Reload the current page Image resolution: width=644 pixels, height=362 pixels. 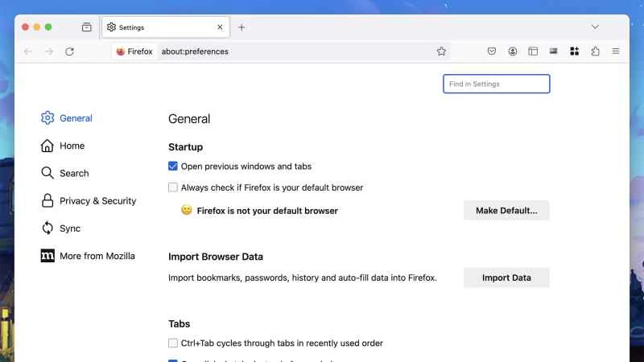(x=69, y=51)
